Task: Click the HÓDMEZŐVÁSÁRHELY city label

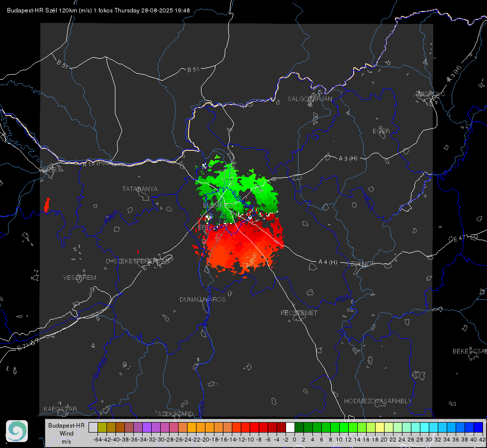Action: click(378, 401)
